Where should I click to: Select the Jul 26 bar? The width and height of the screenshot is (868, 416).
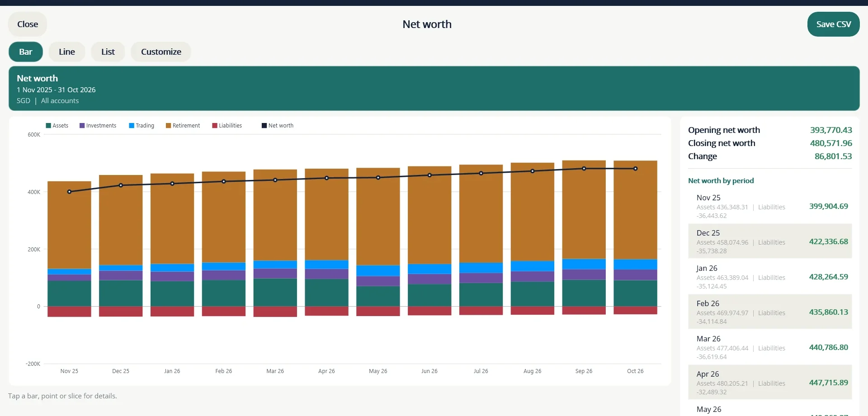click(x=481, y=240)
